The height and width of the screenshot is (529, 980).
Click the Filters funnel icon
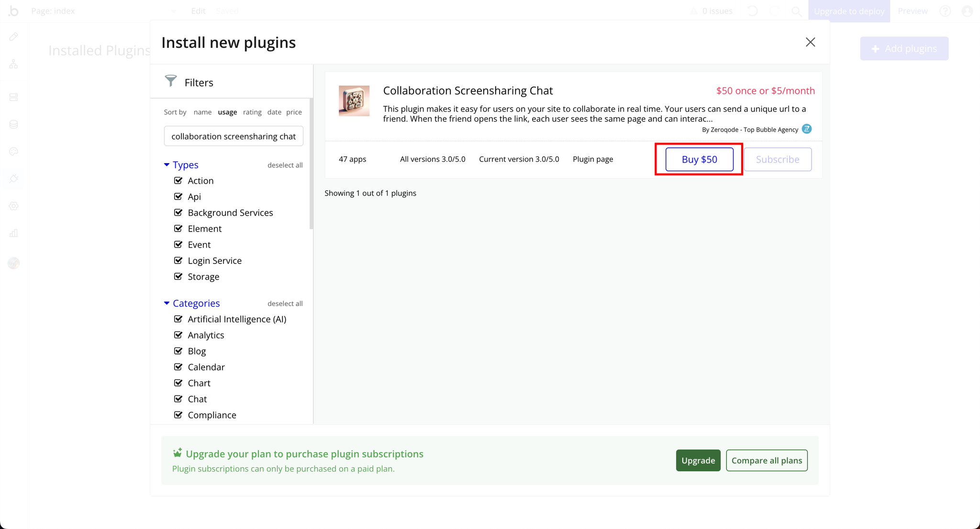tap(171, 81)
